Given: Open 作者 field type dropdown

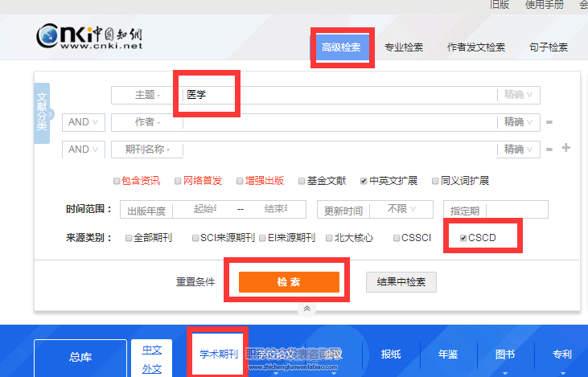Looking at the screenshot, I should coord(147,122).
